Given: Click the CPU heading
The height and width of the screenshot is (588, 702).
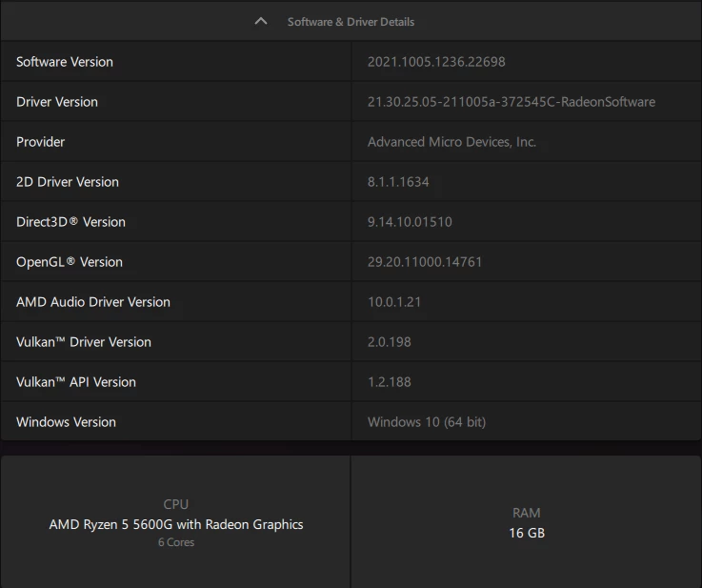Looking at the screenshot, I should point(176,504).
